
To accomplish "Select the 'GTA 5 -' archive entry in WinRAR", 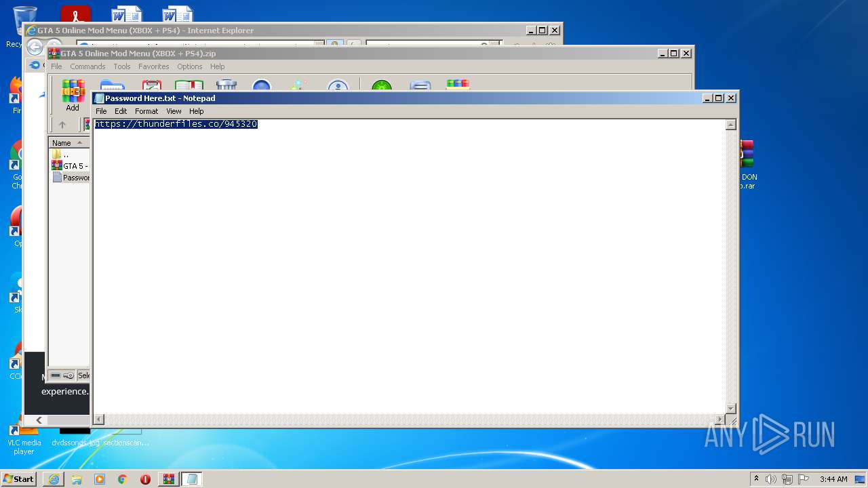I will pyautogui.click(x=69, y=166).
